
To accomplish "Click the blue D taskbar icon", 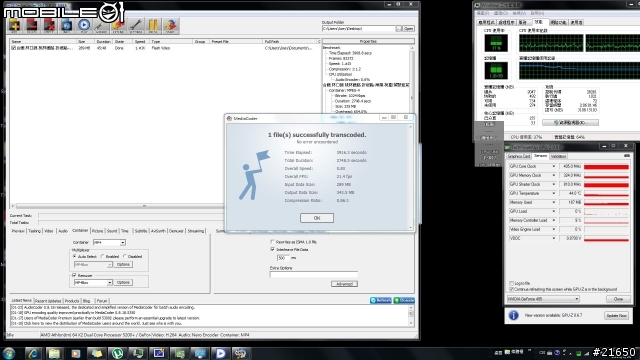I will click(x=220, y=353).
